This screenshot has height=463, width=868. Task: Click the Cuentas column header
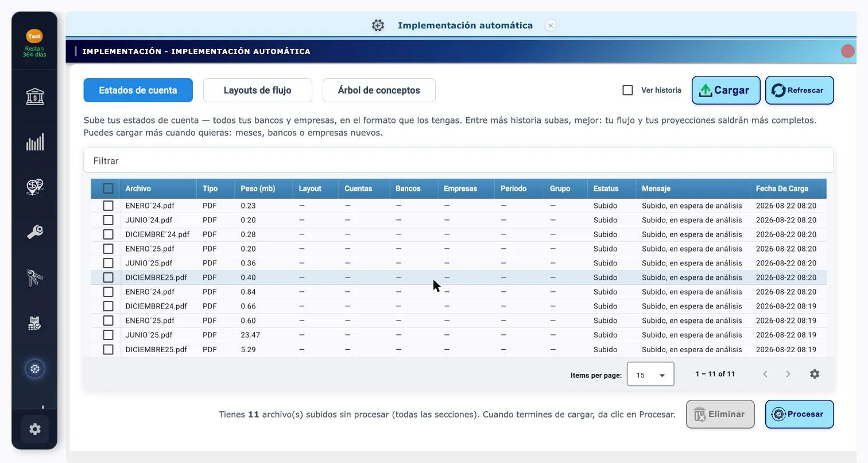coord(358,188)
